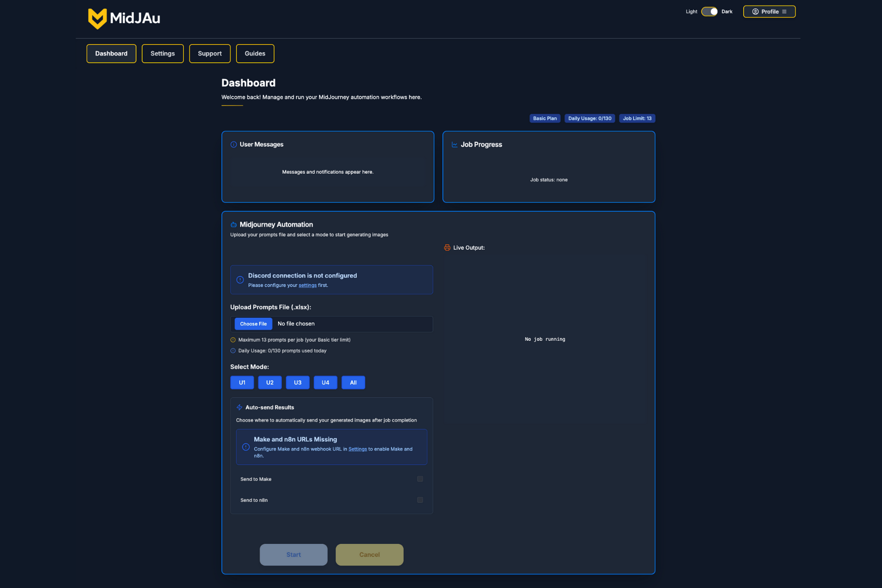Click the printer icon beside Live Output
This screenshot has width=882, height=588.
click(x=447, y=248)
